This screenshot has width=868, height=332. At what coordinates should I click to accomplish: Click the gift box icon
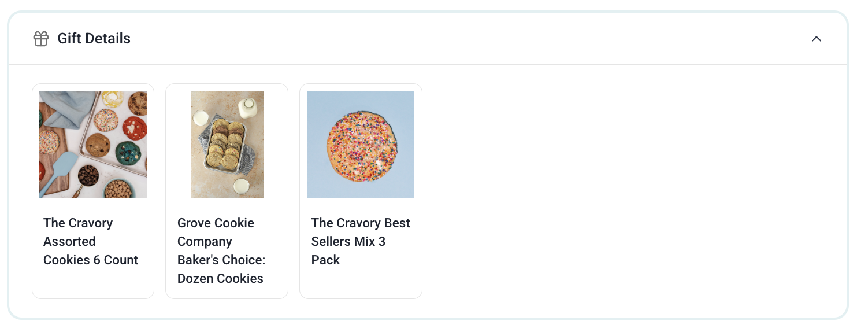click(40, 39)
